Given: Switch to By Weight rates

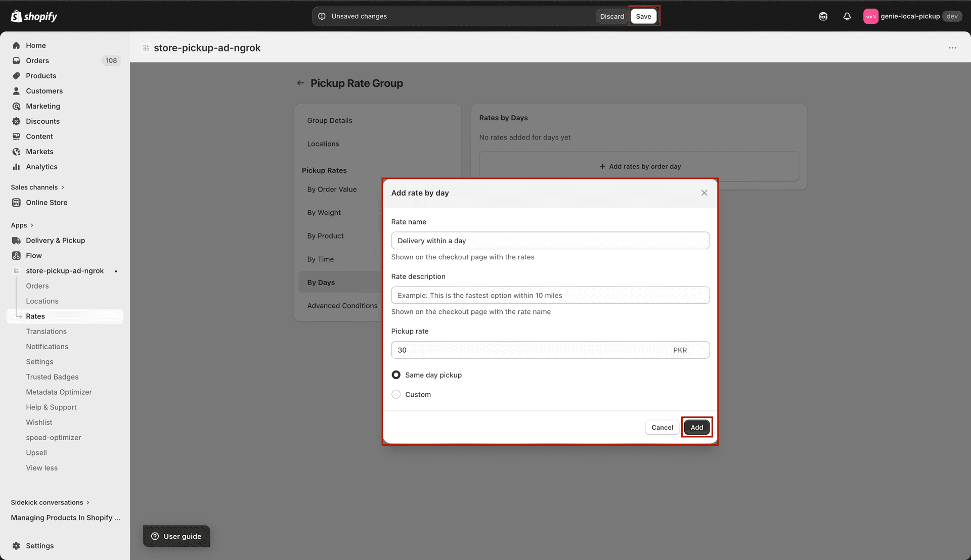Looking at the screenshot, I should tap(324, 213).
